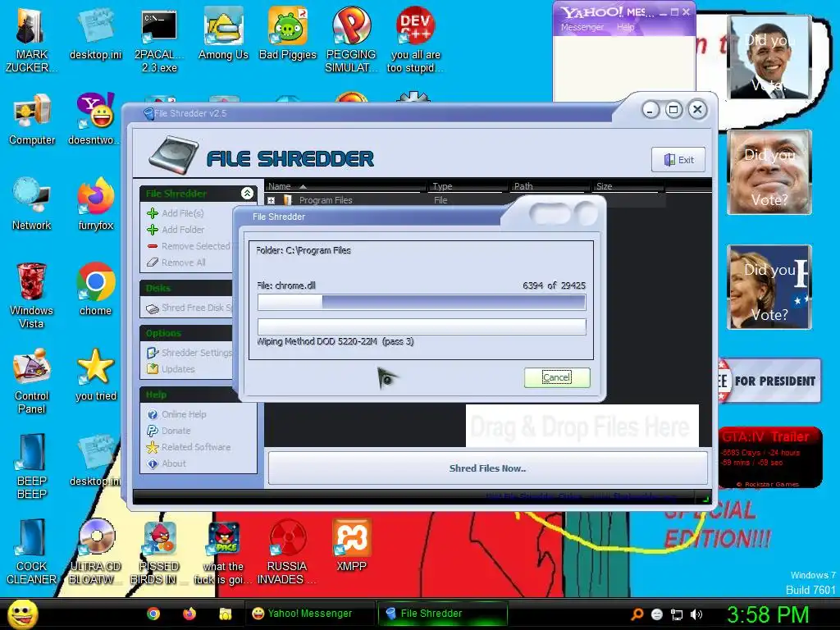
Task: Click the magnifier icon in system tray
Action: click(x=637, y=614)
